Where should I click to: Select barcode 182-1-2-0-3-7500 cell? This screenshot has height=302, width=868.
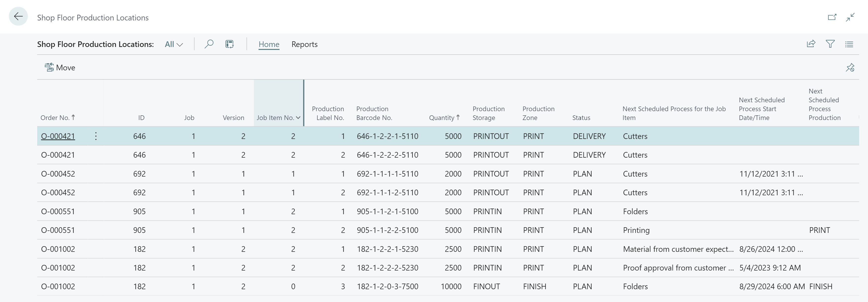pos(388,286)
